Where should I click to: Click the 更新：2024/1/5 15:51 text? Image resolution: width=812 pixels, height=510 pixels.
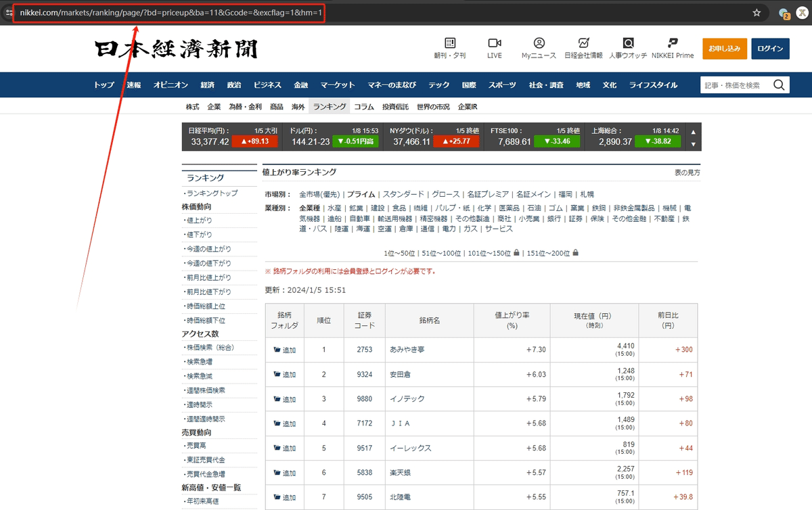[306, 290]
